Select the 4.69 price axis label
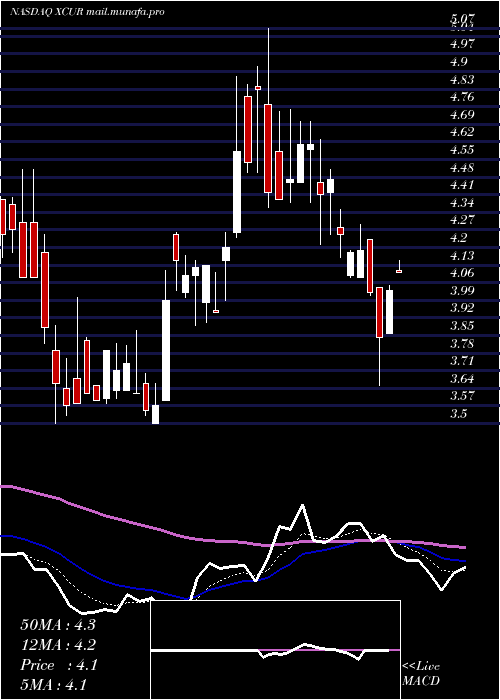The width and height of the screenshot is (500, 700). pyautogui.click(x=464, y=115)
